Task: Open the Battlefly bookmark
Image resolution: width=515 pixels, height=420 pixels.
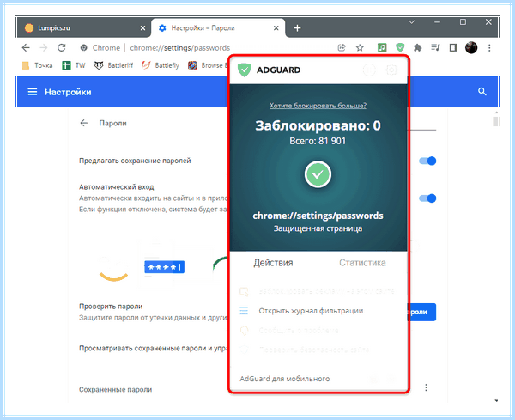Action: tap(161, 65)
